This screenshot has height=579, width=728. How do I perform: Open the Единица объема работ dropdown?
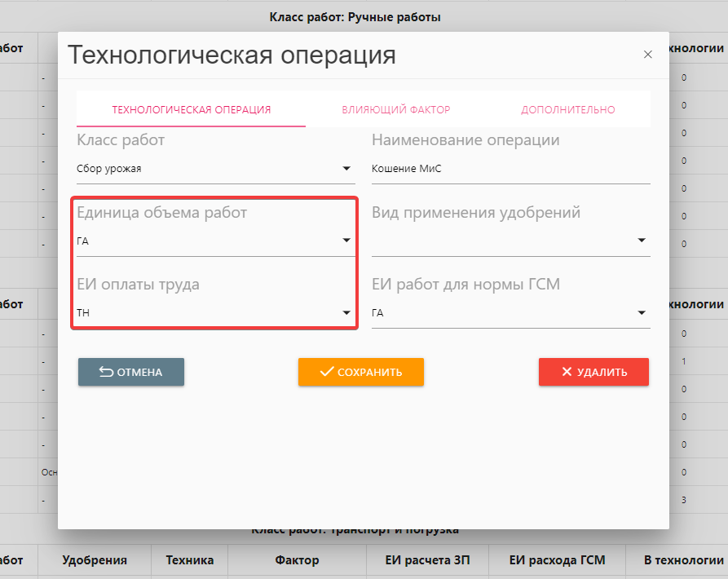(x=346, y=241)
